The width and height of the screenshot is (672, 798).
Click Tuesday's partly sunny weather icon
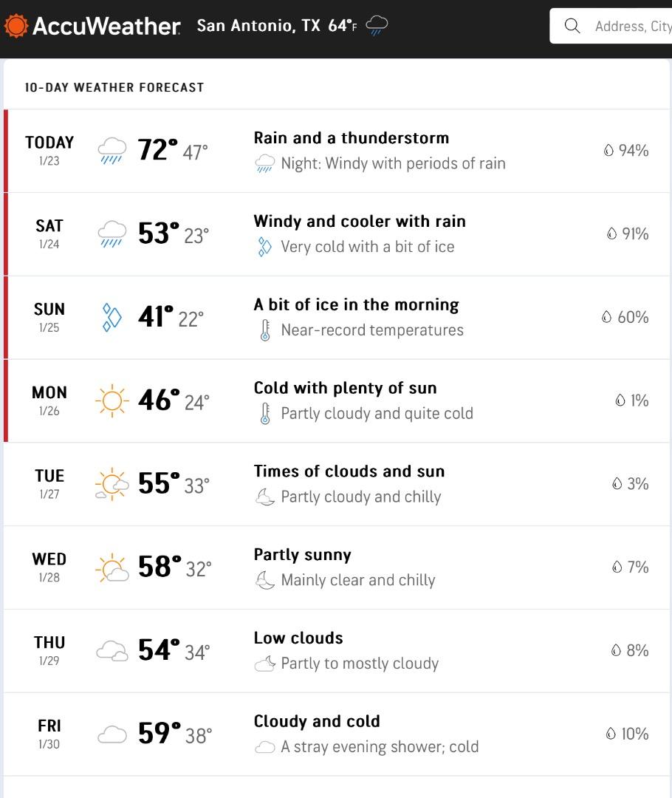pyautogui.click(x=112, y=485)
